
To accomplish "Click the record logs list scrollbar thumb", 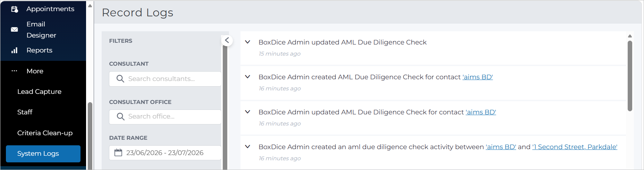I will 630,76.
